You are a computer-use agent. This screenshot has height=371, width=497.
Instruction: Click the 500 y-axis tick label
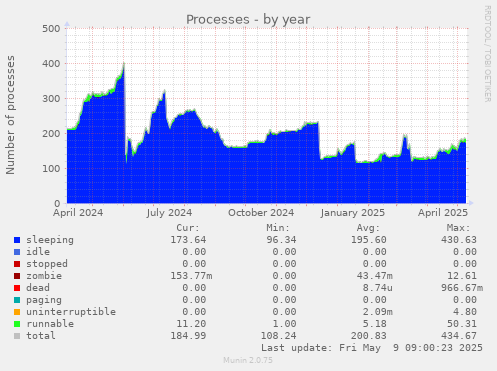click(51, 28)
